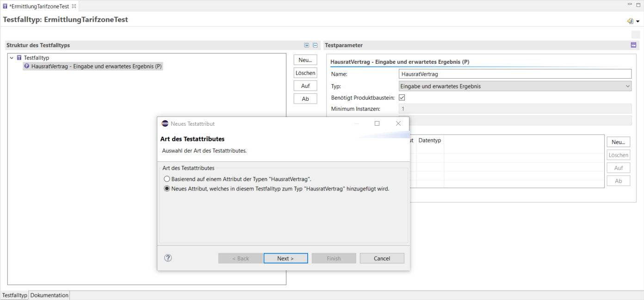Switch to the Dokumentation tab

[50, 295]
